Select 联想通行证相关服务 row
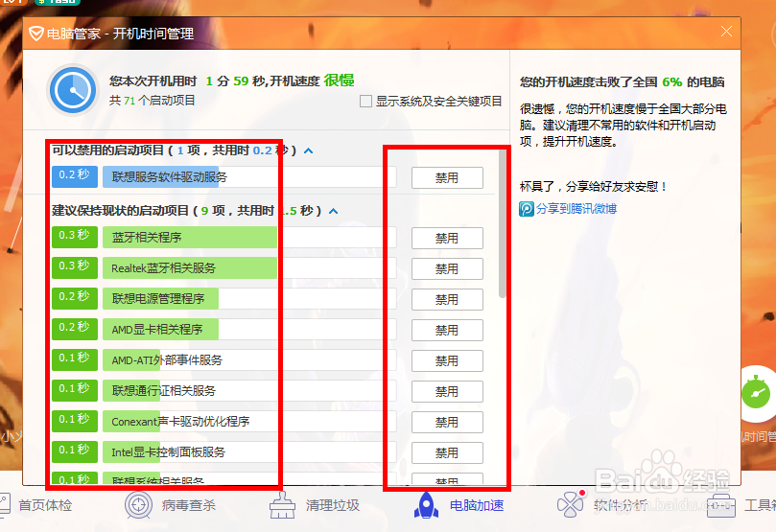776x532 pixels. click(249, 390)
